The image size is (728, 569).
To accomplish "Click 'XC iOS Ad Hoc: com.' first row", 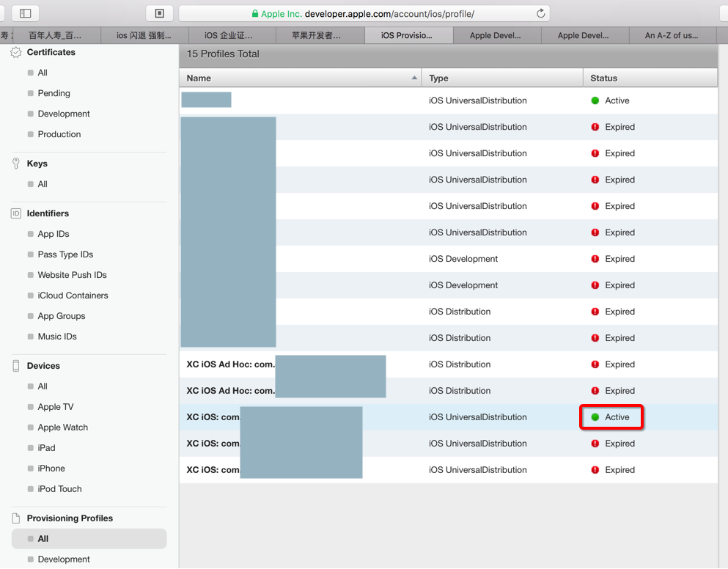I will [231, 364].
